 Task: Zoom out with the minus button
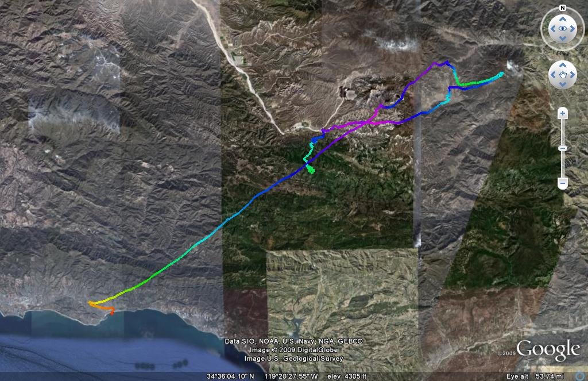pos(563,183)
